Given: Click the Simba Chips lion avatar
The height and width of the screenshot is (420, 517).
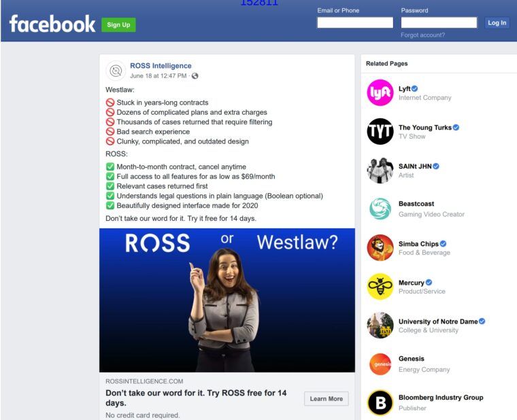Looking at the screenshot, I should (x=380, y=247).
